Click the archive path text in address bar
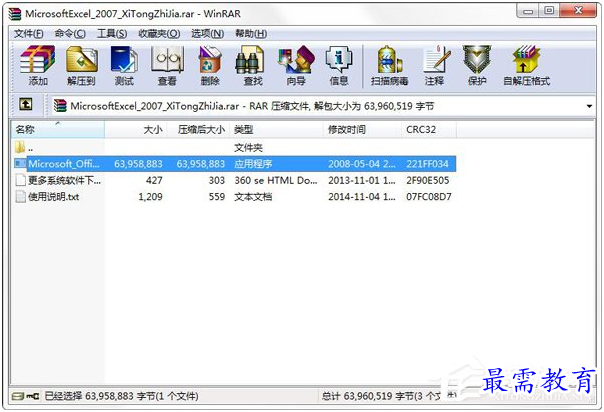 point(252,106)
